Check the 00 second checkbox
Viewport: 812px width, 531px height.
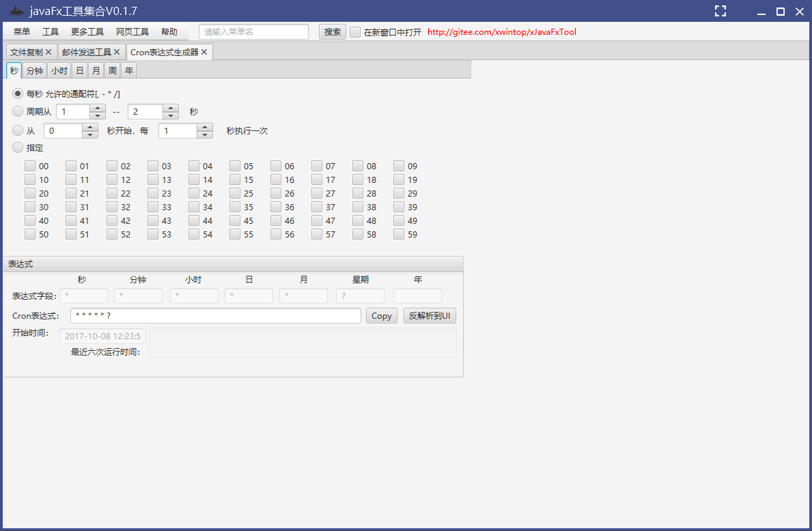click(x=30, y=166)
